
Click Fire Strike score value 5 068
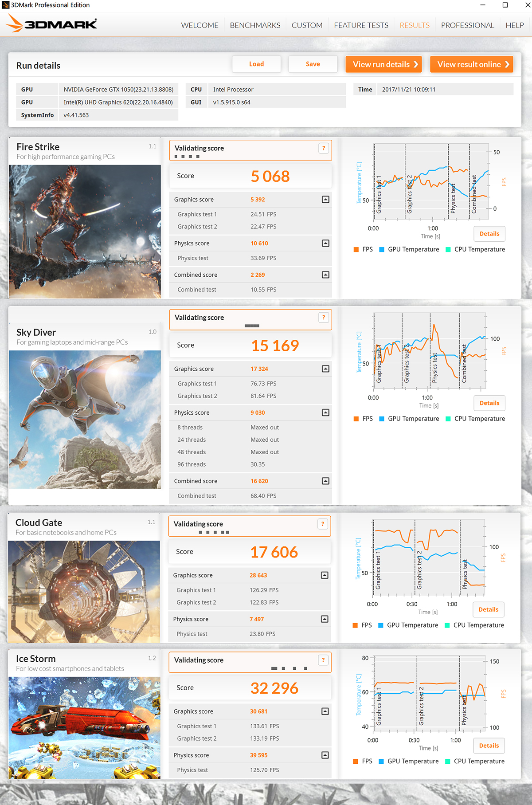point(270,177)
